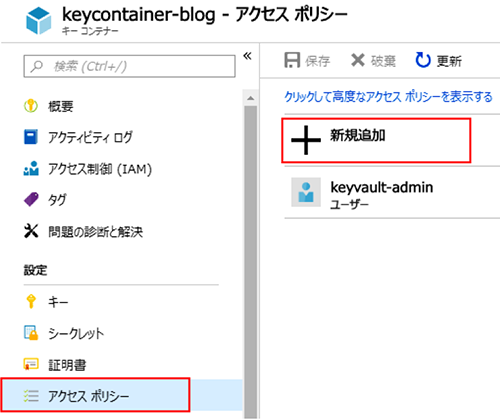The image size is (500, 420).
Task: Click the アクティビティ ログ book icon
Action: [x=31, y=137]
